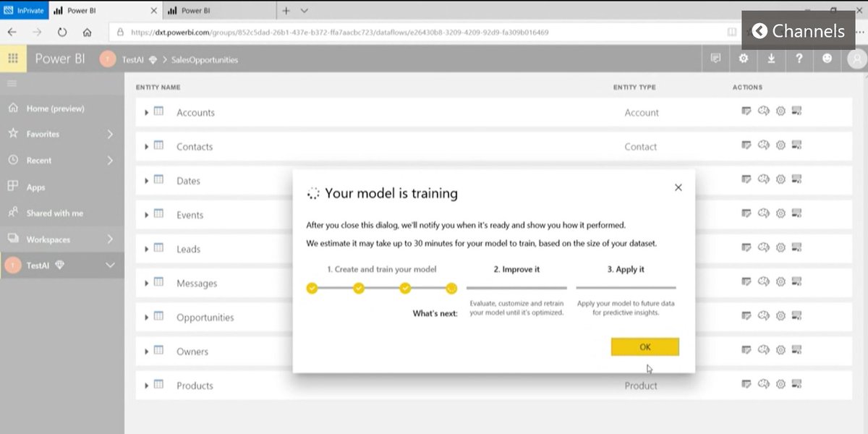The width and height of the screenshot is (868, 434).
Task: Expand the Recent flyout chevron
Action: pyautogui.click(x=110, y=160)
